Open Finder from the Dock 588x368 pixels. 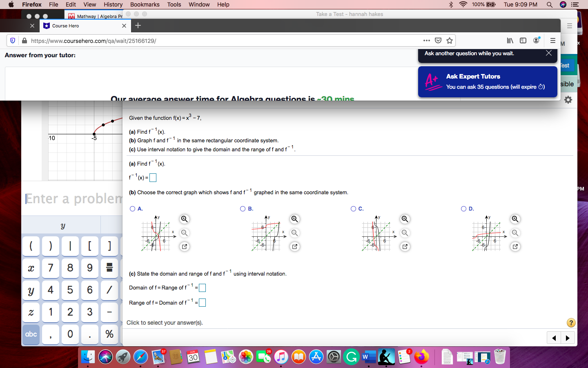pyautogui.click(x=88, y=357)
